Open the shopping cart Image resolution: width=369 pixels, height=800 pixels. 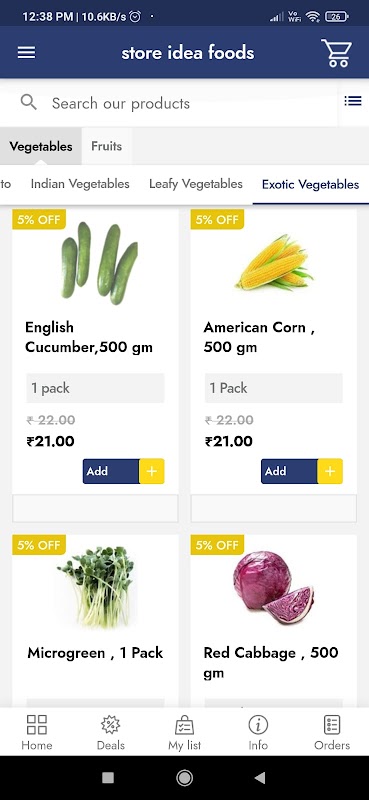click(337, 53)
